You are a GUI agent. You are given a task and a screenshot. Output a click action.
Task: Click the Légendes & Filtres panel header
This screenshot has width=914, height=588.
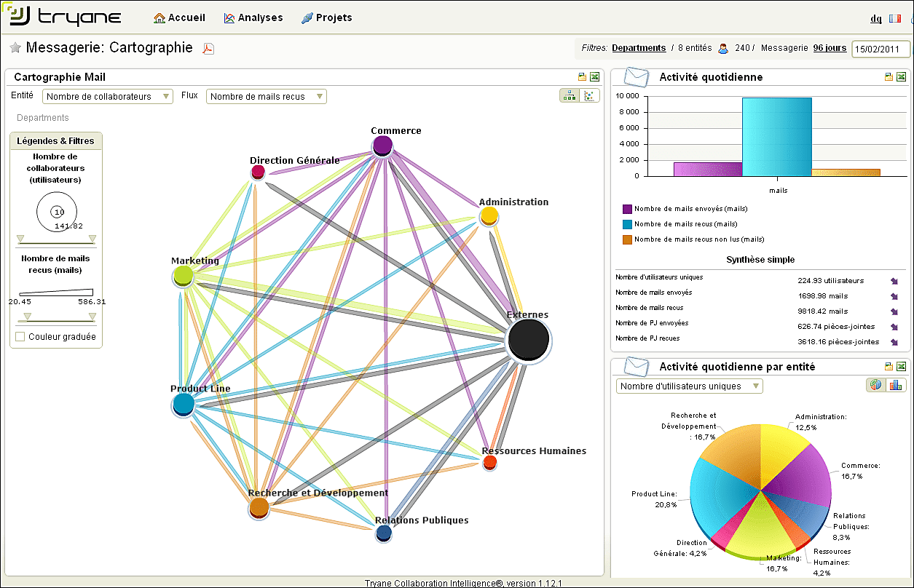coord(56,141)
